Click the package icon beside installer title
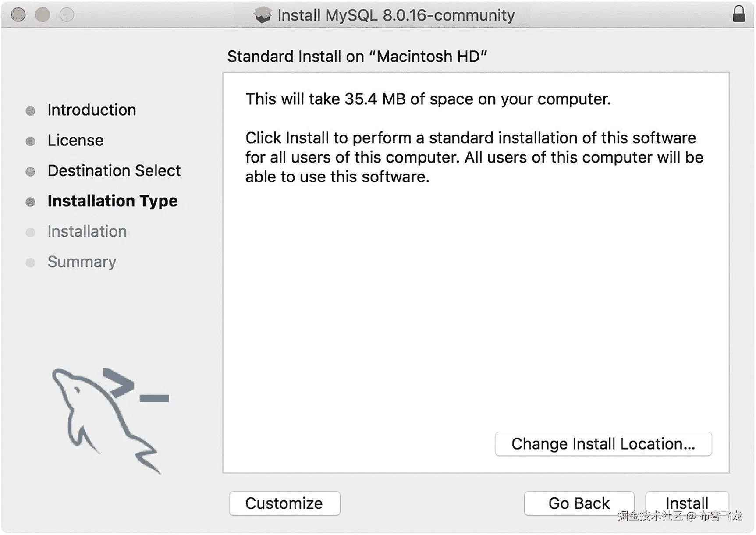 263,15
